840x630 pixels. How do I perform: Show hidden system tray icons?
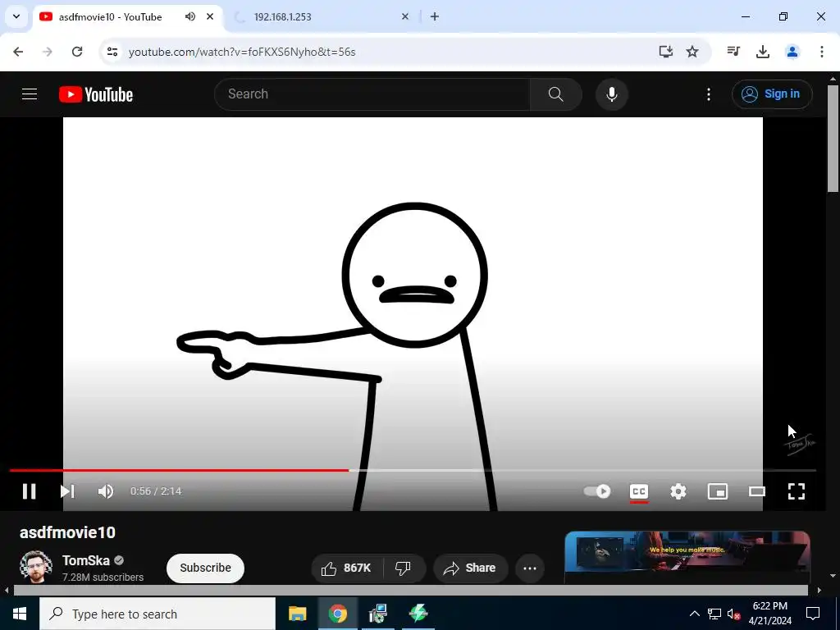(694, 614)
